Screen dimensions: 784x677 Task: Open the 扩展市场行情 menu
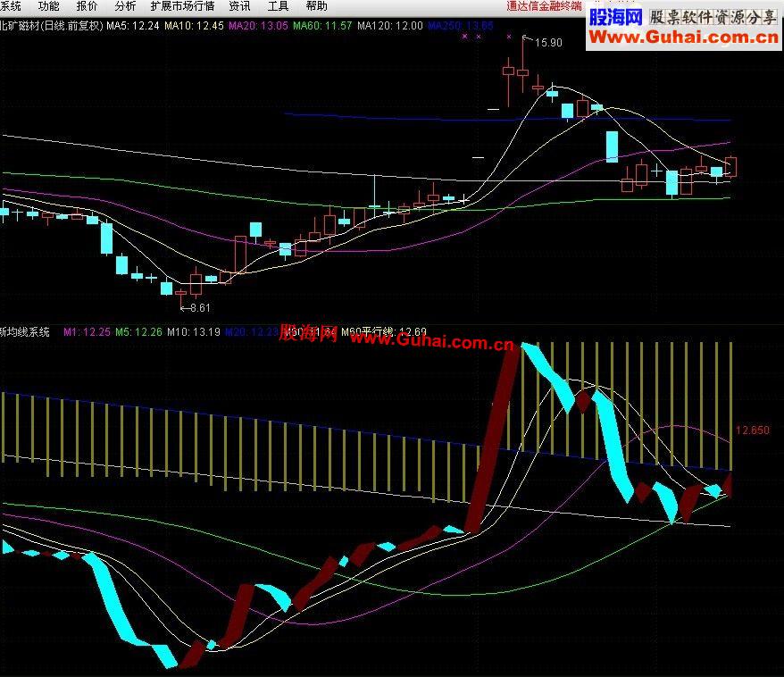point(182,6)
